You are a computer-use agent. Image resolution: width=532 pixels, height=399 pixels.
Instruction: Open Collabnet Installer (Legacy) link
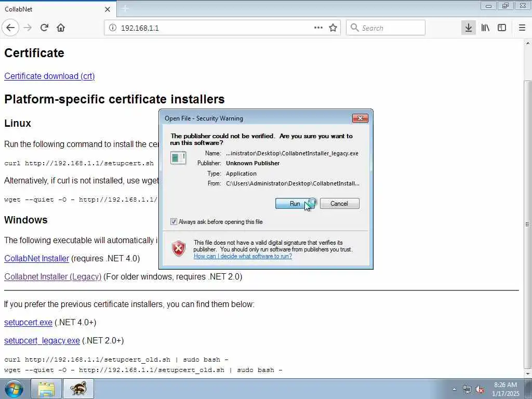click(52, 277)
